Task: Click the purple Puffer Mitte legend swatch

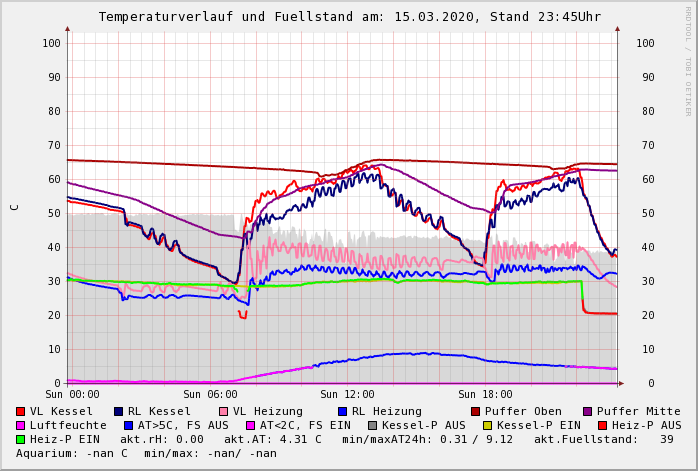Action: pyautogui.click(x=588, y=411)
